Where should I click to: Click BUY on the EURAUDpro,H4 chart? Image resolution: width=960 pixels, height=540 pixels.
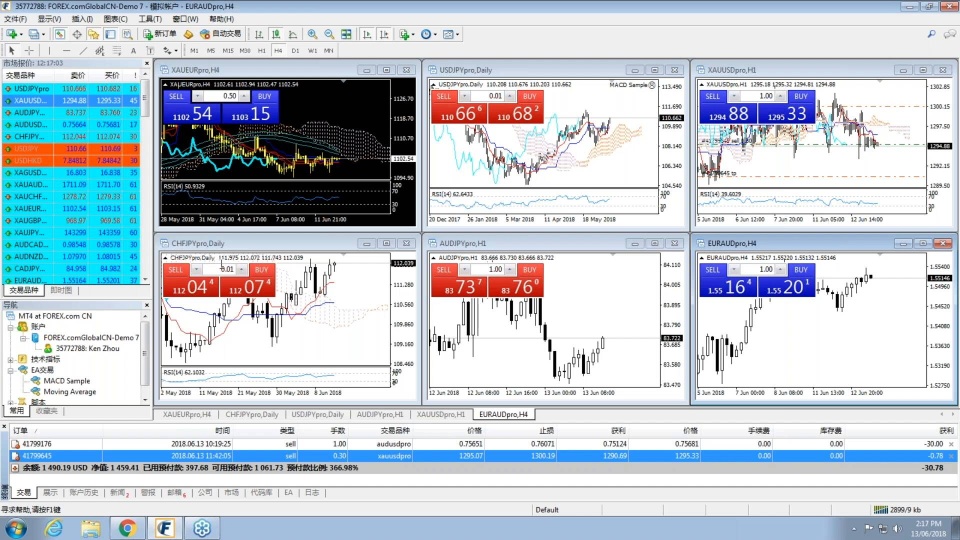click(x=798, y=270)
